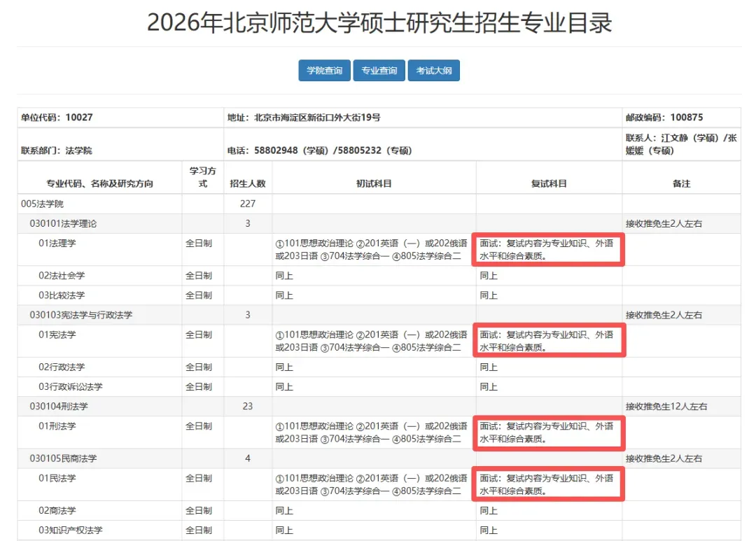Select 联系部门: 法学院 text

(x=57, y=150)
